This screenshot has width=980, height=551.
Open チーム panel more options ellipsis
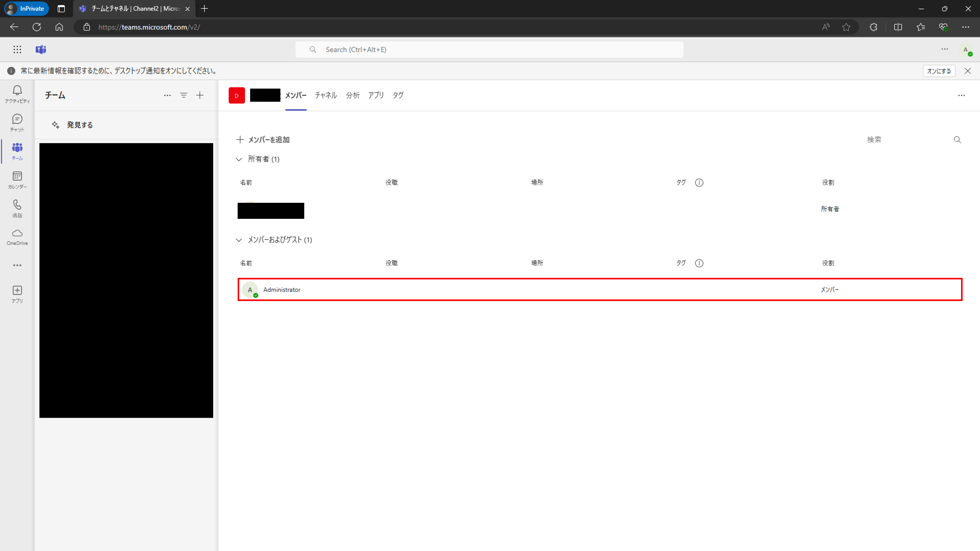[x=167, y=96]
